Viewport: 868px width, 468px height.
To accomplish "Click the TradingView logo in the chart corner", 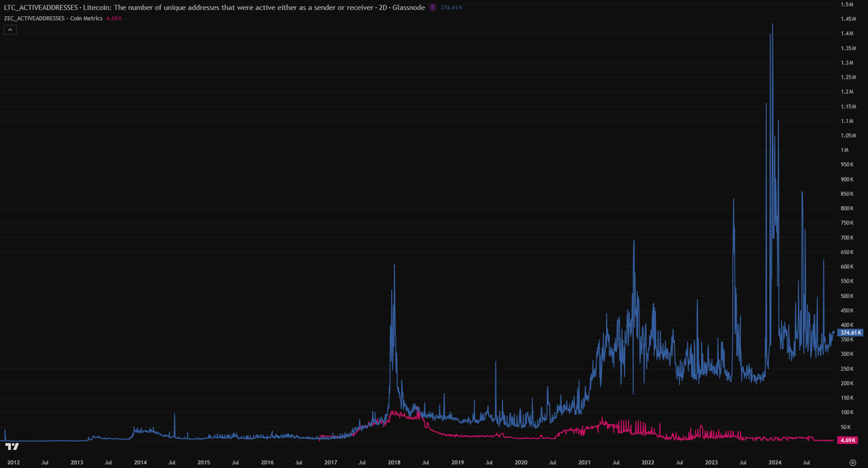I will [x=12, y=447].
